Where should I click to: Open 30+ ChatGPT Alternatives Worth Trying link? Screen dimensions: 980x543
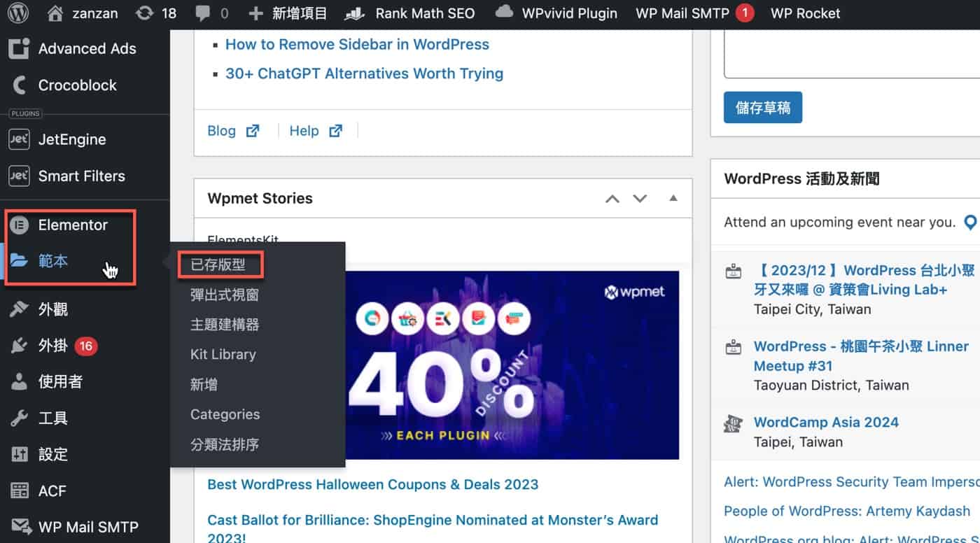coord(364,73)
